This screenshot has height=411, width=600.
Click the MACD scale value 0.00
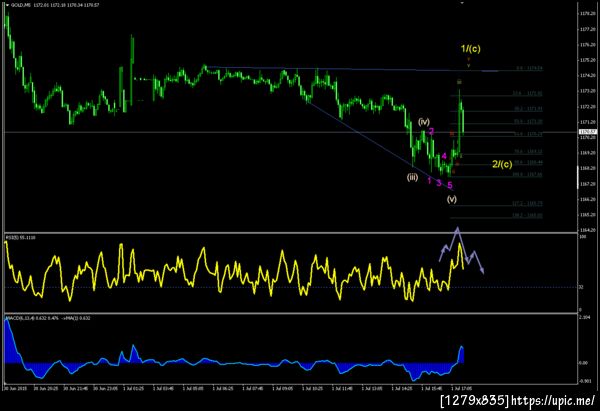click(583, 362)
